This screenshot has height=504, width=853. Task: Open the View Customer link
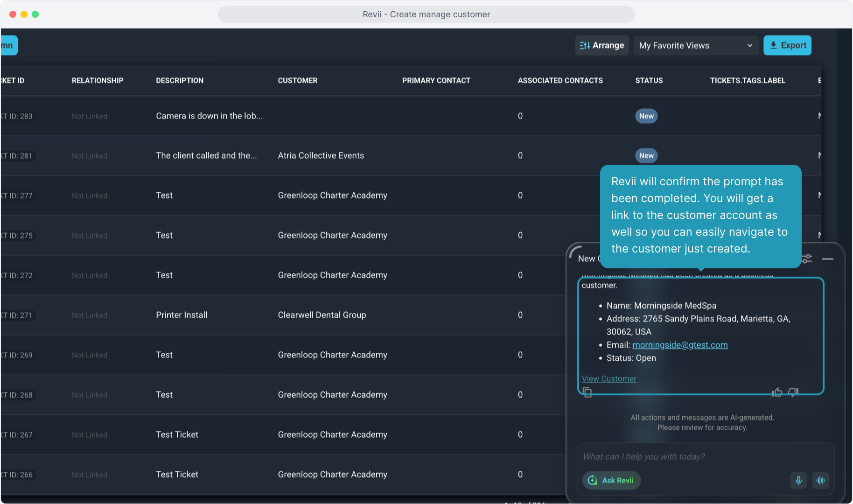(x=609, y=379)
